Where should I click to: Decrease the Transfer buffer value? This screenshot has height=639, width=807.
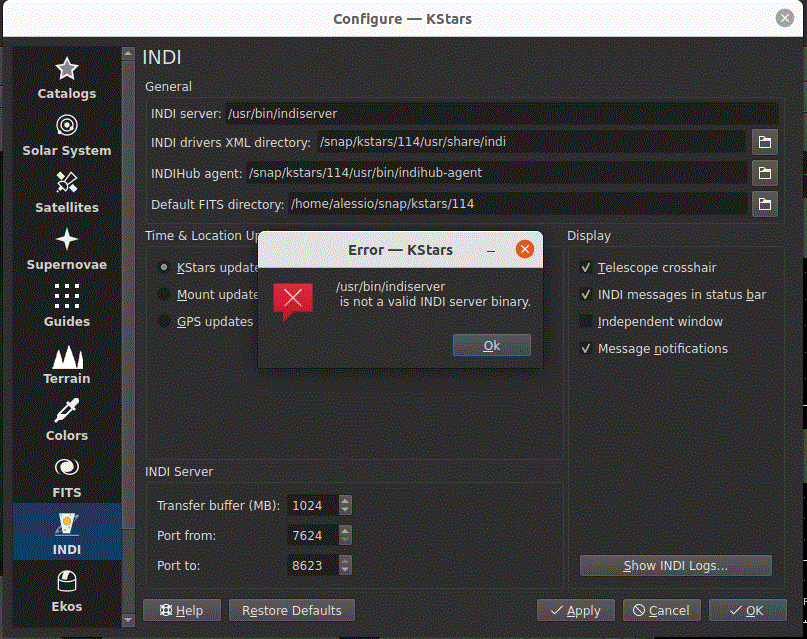[x=345, y=510]
